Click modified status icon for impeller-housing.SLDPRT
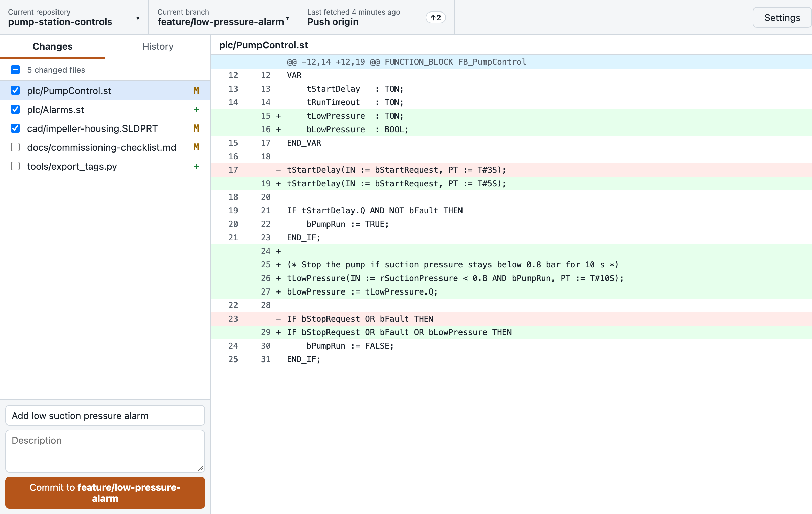 click(196, 128)
